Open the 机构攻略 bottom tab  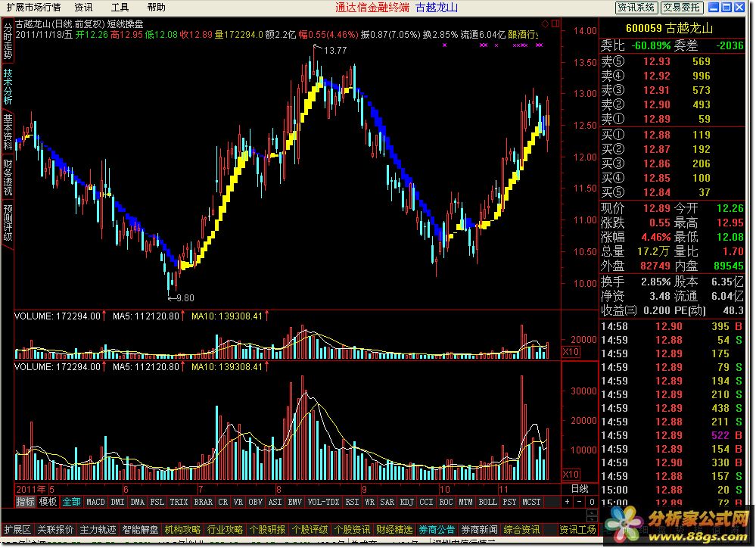182,530
